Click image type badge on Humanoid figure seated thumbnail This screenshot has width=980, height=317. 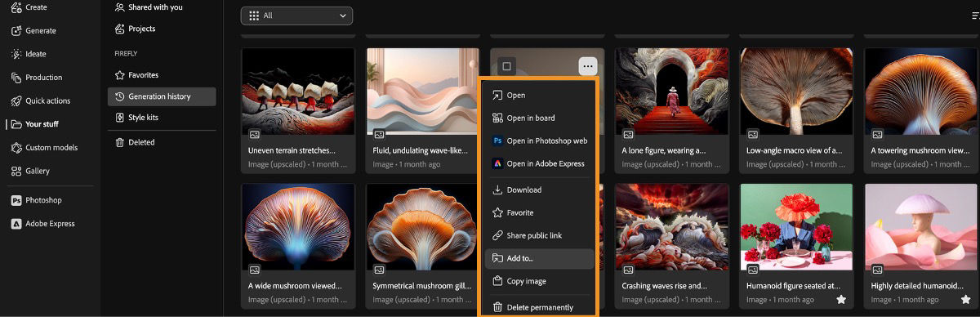(753, 270)
